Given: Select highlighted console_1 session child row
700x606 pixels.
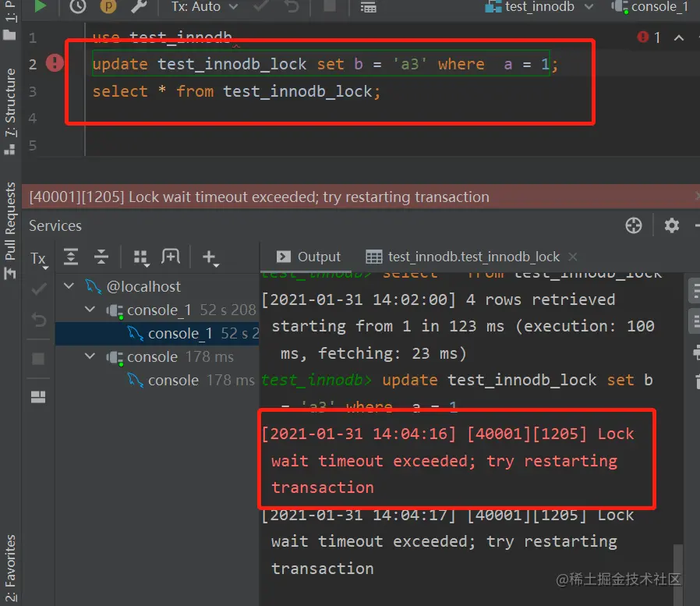Looking at the screenshot, I should pos(157,333).
